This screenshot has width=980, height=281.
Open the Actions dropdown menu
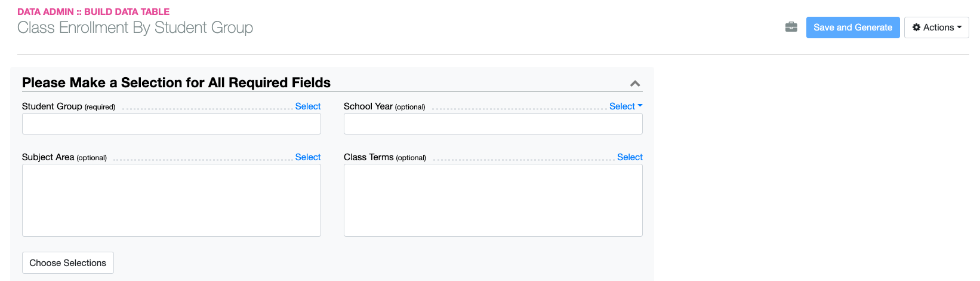[936, 28]
